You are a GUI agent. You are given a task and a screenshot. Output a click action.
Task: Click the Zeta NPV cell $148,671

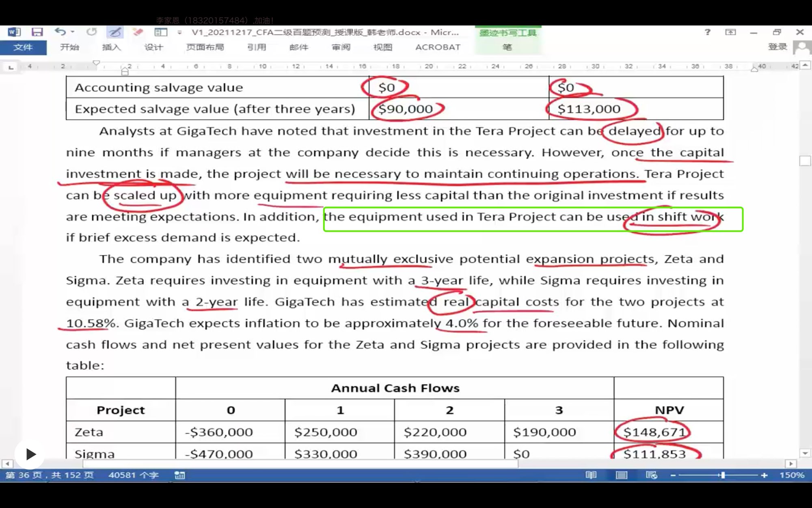tap(669, 432)
